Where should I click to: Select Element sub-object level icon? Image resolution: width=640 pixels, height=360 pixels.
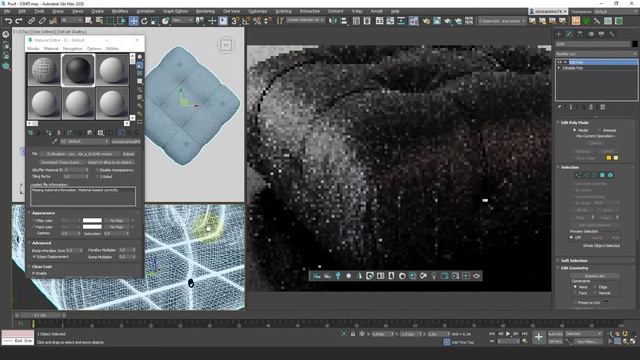pos(610,175)
